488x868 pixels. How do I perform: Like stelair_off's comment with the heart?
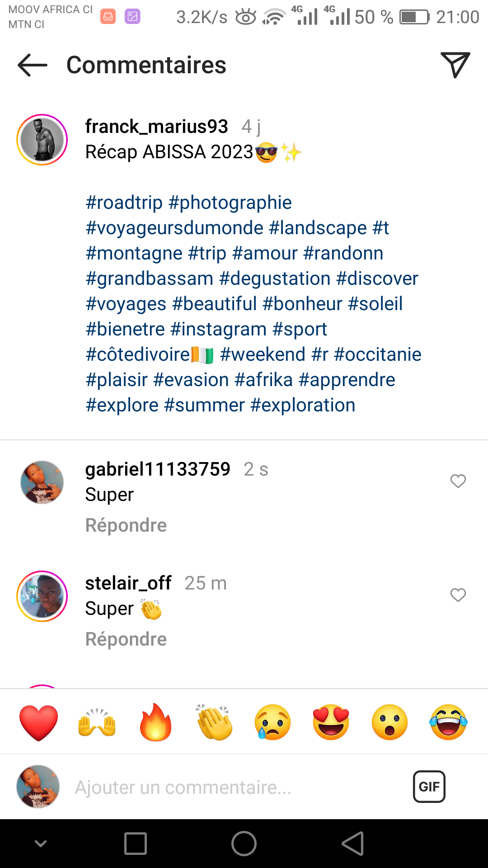[458, 595]
